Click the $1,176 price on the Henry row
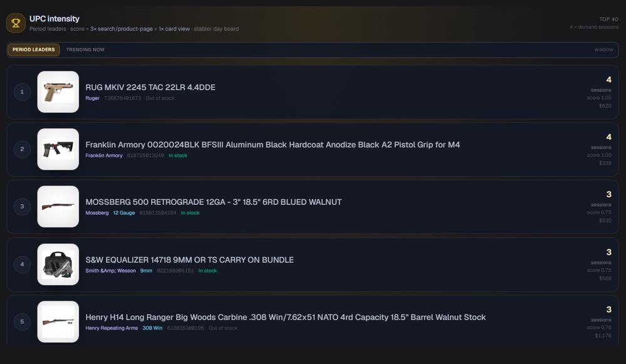 click(603, 336)
